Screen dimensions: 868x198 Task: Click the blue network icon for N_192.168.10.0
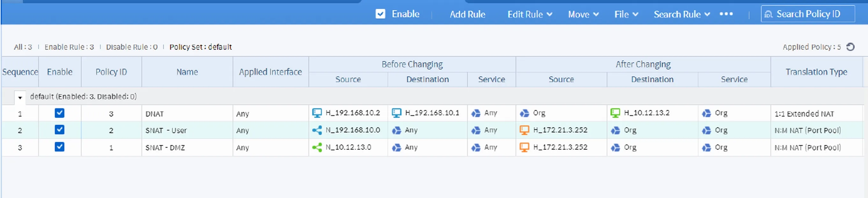pyautogui.click(x=317, y=130)
